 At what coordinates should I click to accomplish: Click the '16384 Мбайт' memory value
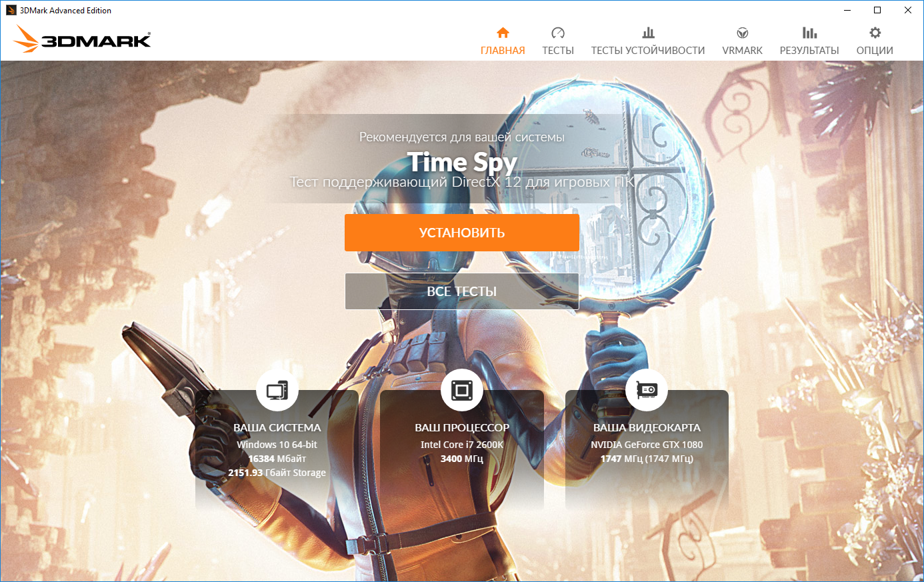[x=277, y=459]
